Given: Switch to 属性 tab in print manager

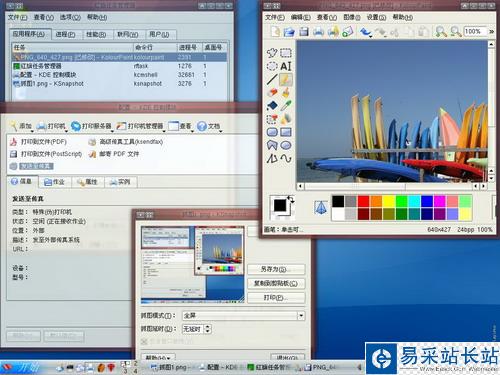Looking at the screenshot, I should [x=87, y=182].
